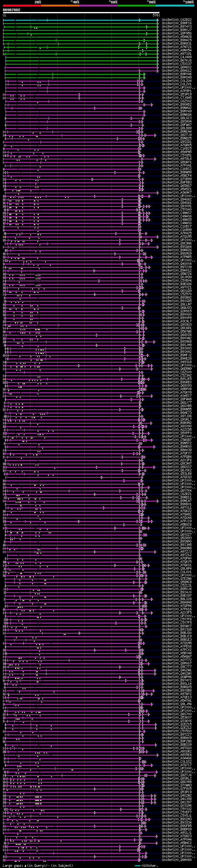
Task: Select label UniRef100_Q9LLN7
Action: pyautogui.click(x=177, y=305)
